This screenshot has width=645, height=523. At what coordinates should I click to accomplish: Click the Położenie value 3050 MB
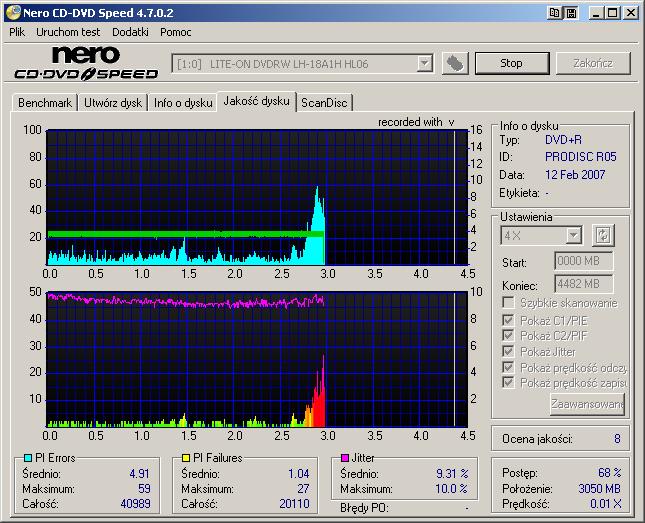point(599,488)
